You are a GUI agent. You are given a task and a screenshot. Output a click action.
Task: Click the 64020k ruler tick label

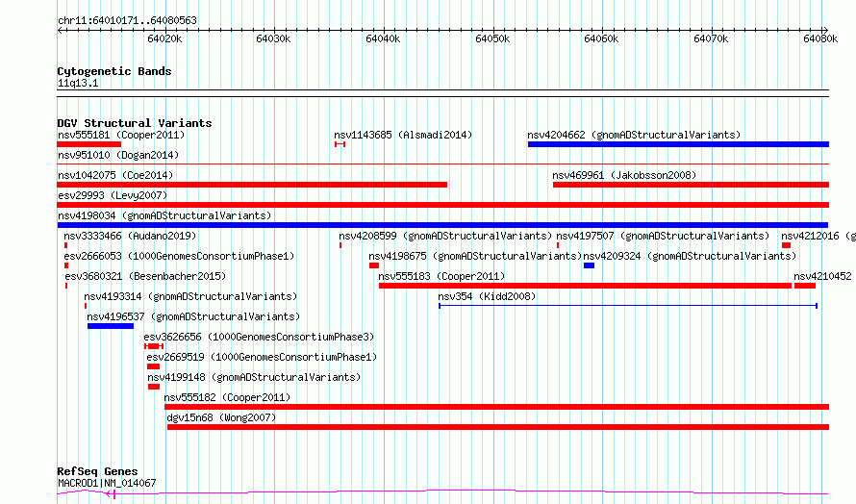[164, 38]
